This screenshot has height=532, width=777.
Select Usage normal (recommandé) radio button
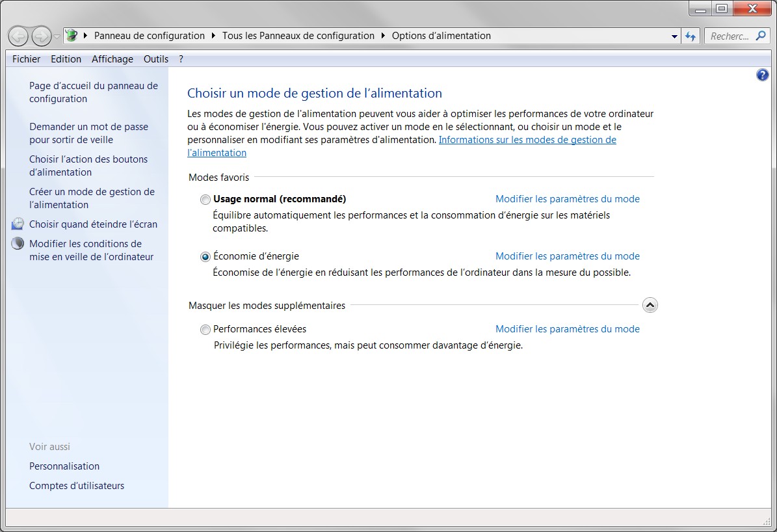205,199
